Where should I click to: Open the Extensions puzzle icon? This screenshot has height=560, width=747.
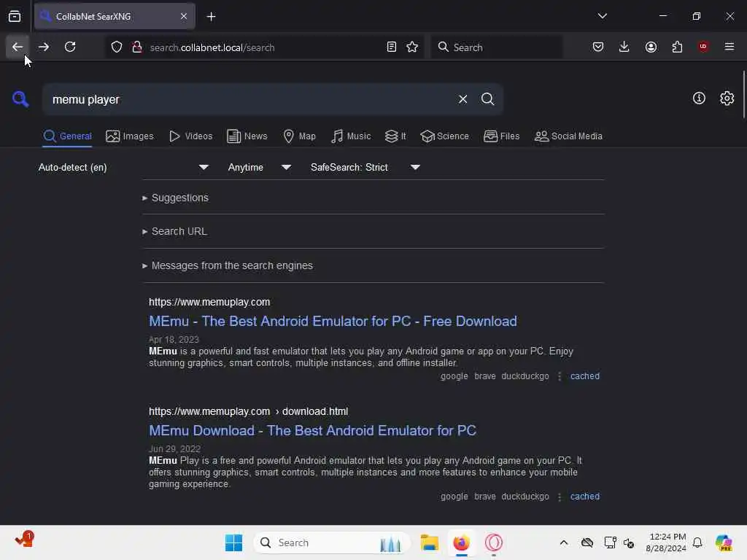click(677, 47)
